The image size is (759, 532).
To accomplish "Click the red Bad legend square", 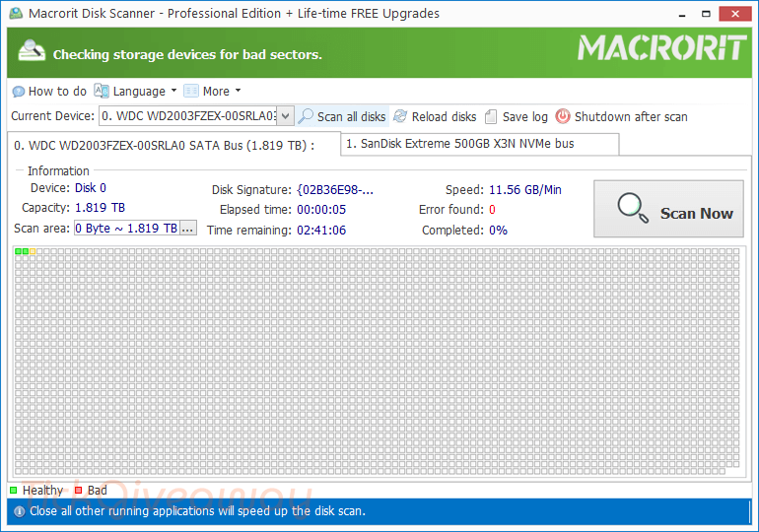I will tap(79, 491).
